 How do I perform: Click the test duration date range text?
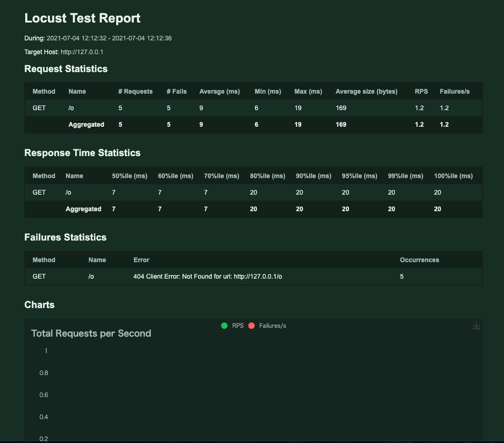109,38
